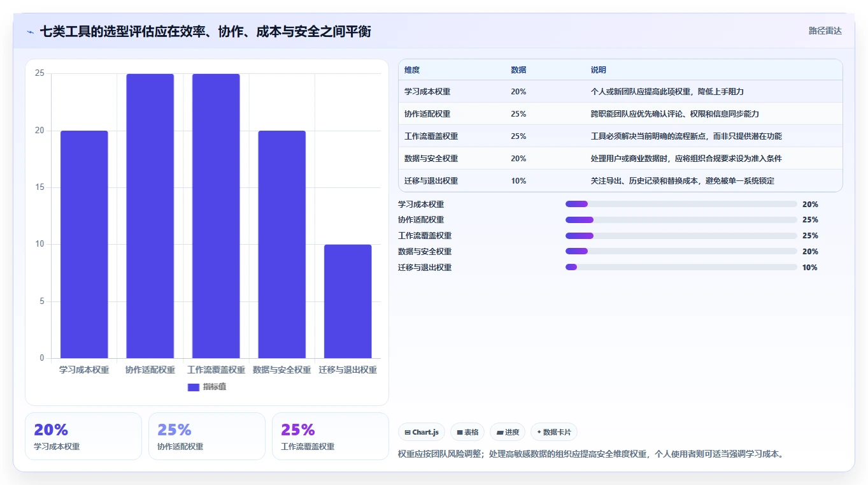Viewport: 868px width, 485px height.
Task: Click the 10% value beside the progress bars
Action: tap(810, 268)
